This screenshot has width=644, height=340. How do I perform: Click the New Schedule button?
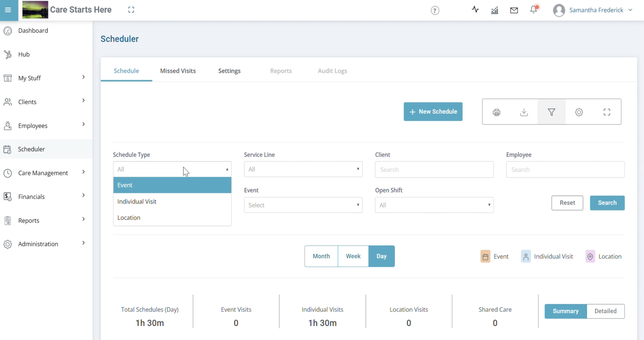[x=433, y=112]
